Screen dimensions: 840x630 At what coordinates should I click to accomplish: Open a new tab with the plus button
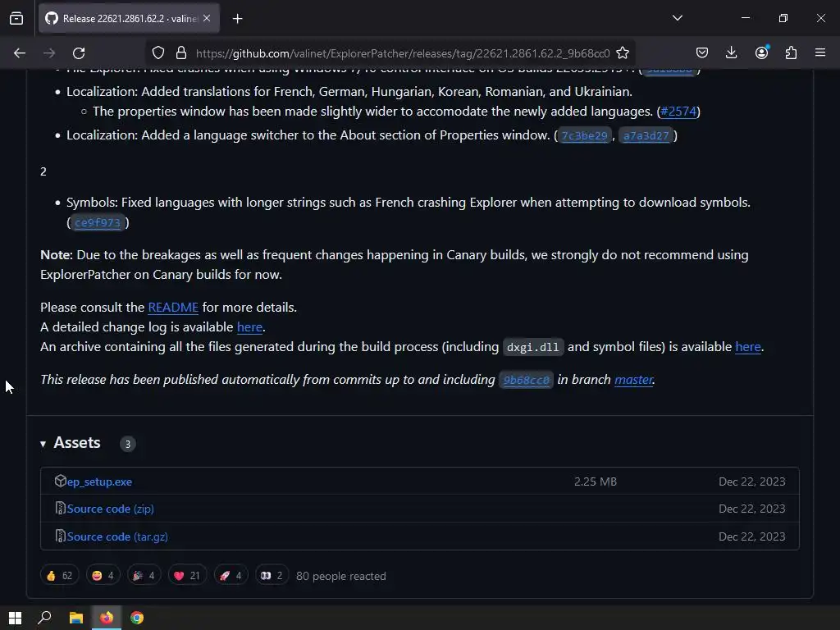tap(237, 19)
